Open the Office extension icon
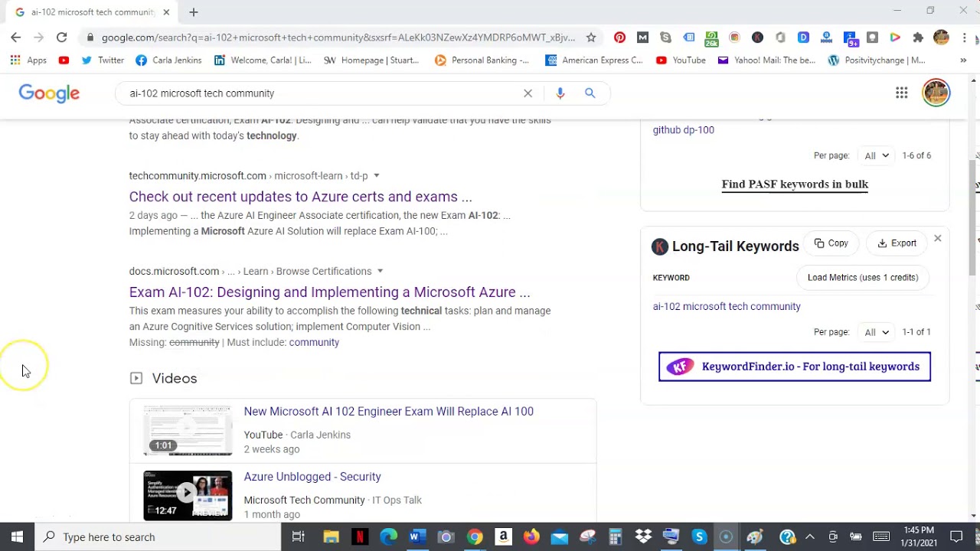The image size is (980, 551). coord(780,37)
